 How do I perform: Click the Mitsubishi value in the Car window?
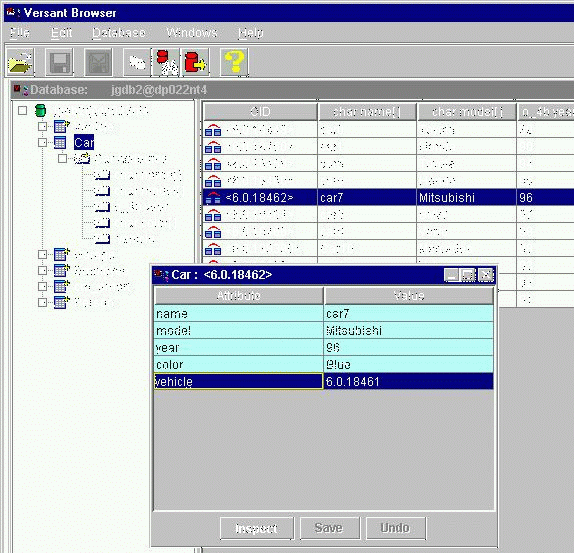[x=409, y=330]
